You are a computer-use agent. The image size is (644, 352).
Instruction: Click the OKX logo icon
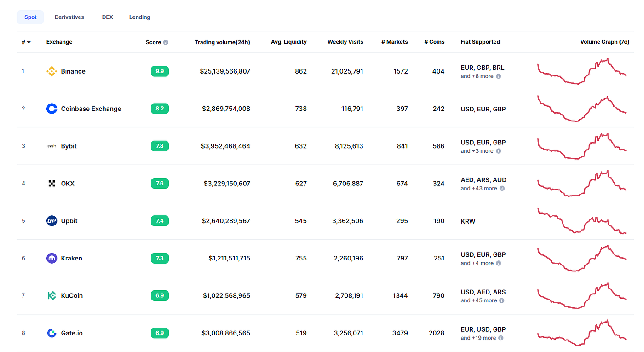[52, 184]
